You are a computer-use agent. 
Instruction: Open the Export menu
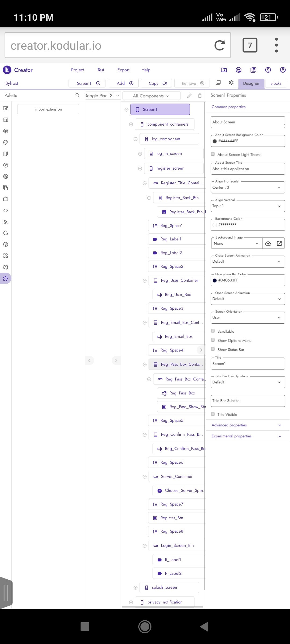[x=123, y=70]
